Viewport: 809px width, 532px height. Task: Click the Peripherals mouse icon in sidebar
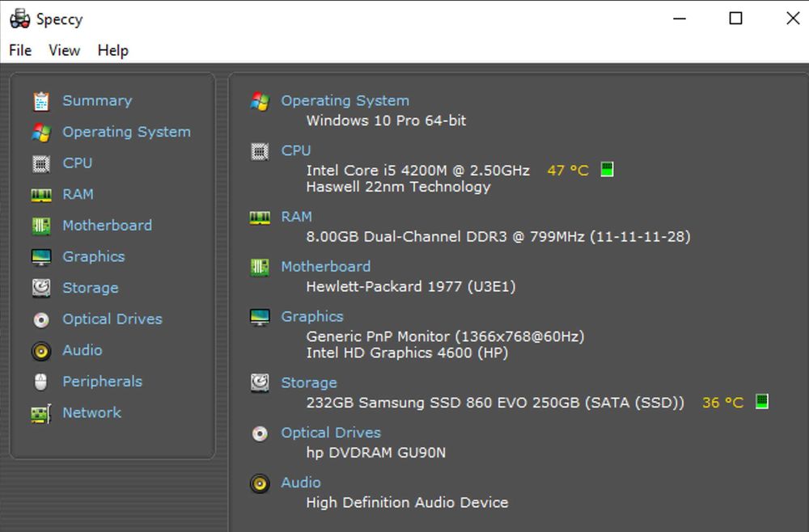[x=40, y=382]
